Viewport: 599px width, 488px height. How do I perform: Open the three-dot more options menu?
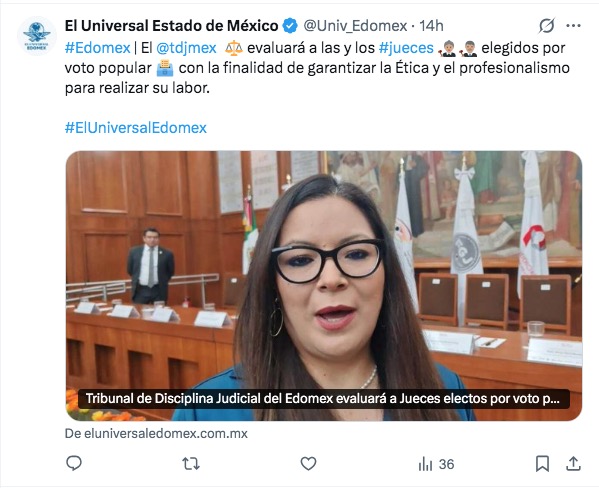(573, 26)
